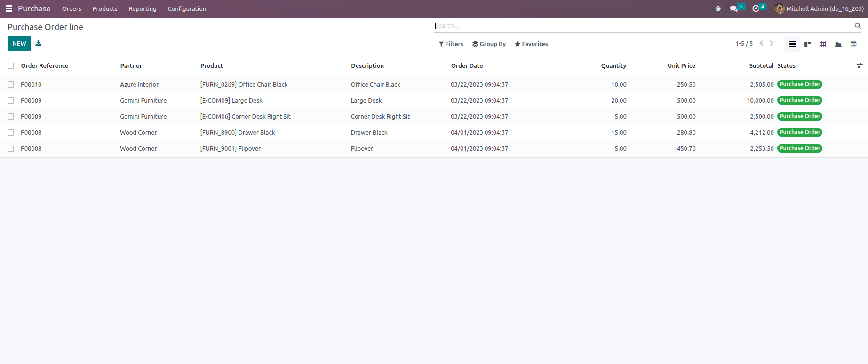Click [E-COM09] Large Desk product cell
868x364 pixels.
[x=231, y=101]
